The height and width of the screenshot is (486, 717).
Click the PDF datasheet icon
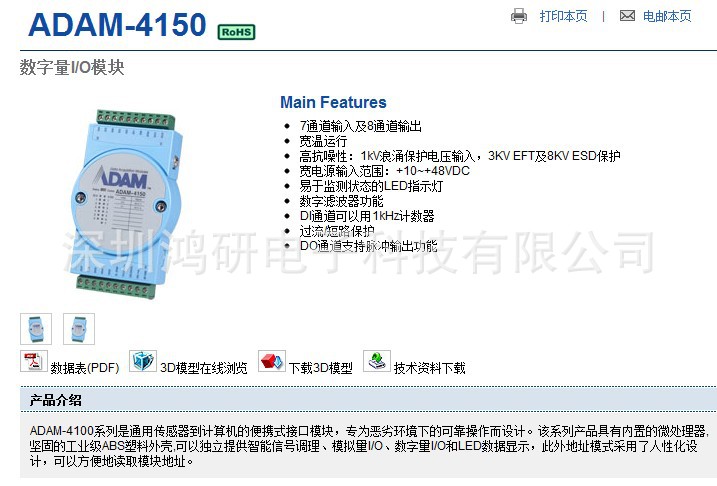[x=34, y=361]
